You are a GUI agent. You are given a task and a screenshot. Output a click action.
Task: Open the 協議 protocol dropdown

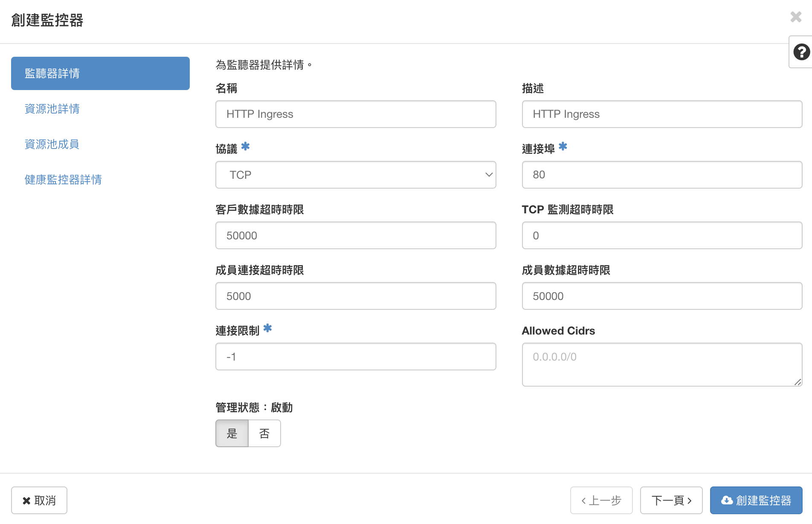(355, 175)
